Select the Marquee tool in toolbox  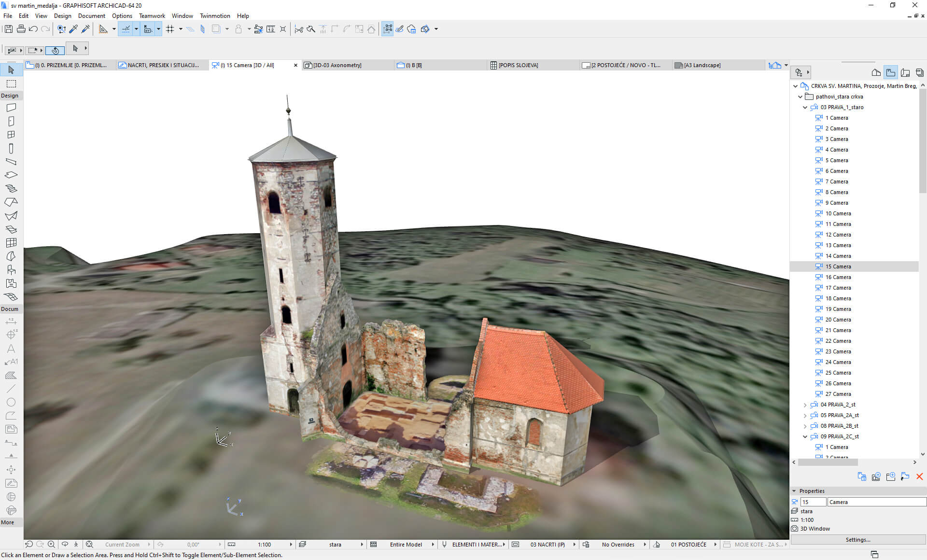11,84
